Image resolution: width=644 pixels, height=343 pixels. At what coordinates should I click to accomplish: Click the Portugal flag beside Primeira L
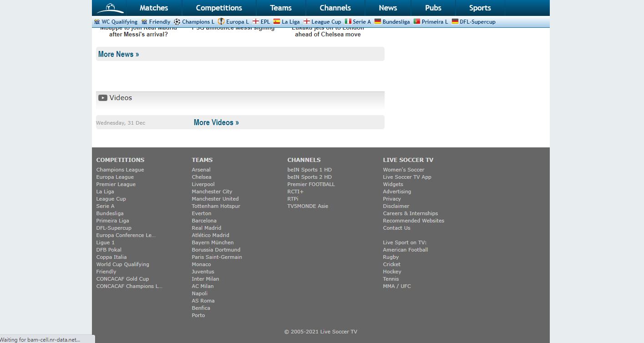417,21
